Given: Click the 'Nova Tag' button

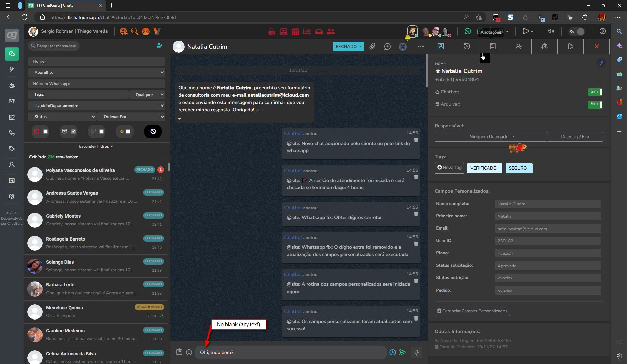Looking at the screenshot, I should (x=449, y=168).
